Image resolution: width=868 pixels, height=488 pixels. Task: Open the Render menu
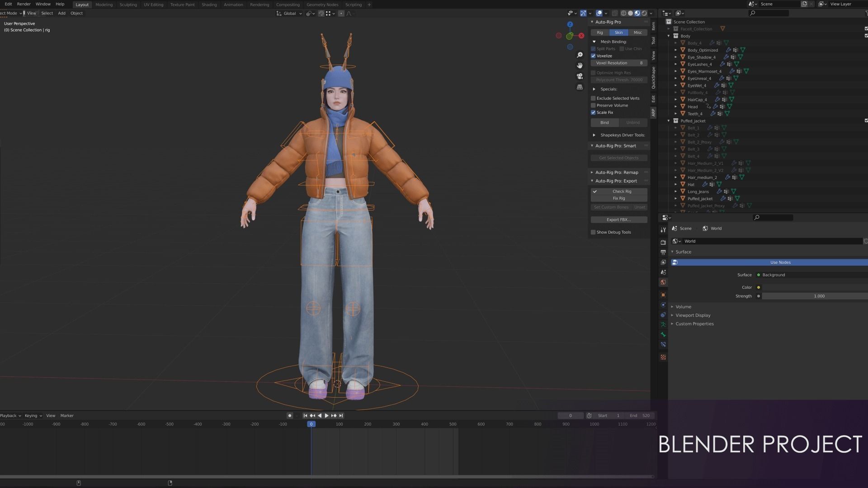[x=24, y=4]
